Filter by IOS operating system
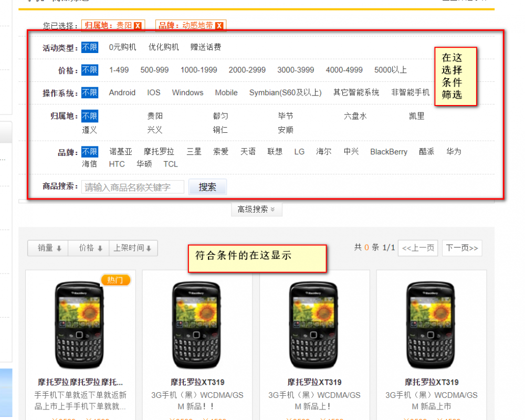Screen dimensions: 525x420 154,93
